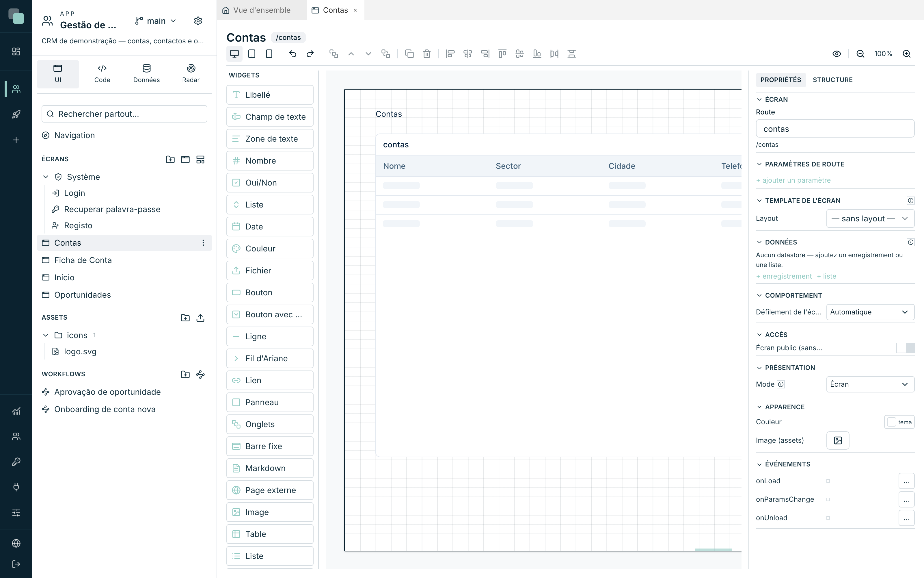Select the PROPRIÉTÉS tab
Image resolution: width=924 pixels, height=578 pixels.
click(781, 80)
